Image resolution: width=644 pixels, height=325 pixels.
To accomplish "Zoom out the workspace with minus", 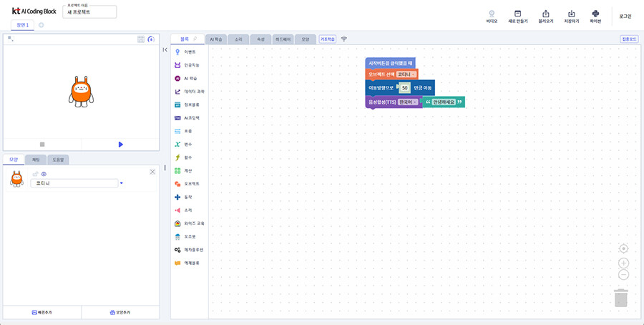I will [623, 275].
